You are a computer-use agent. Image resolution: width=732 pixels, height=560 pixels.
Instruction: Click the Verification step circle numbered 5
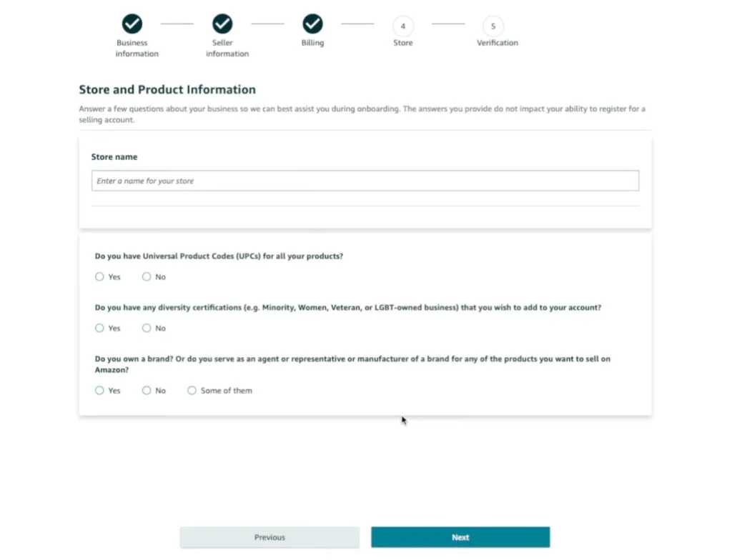(x=493, y=24)
